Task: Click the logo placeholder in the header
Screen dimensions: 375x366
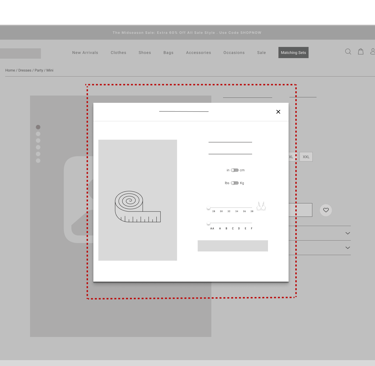Action: click(x=20, y=53)
